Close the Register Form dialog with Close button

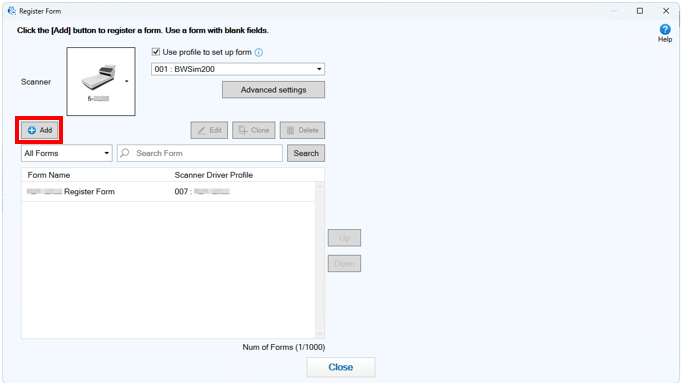pyautogui.click(x=341, y=367)
